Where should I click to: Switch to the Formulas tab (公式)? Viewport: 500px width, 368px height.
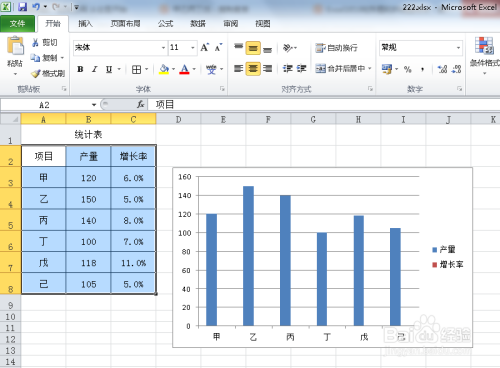(165, 23)
